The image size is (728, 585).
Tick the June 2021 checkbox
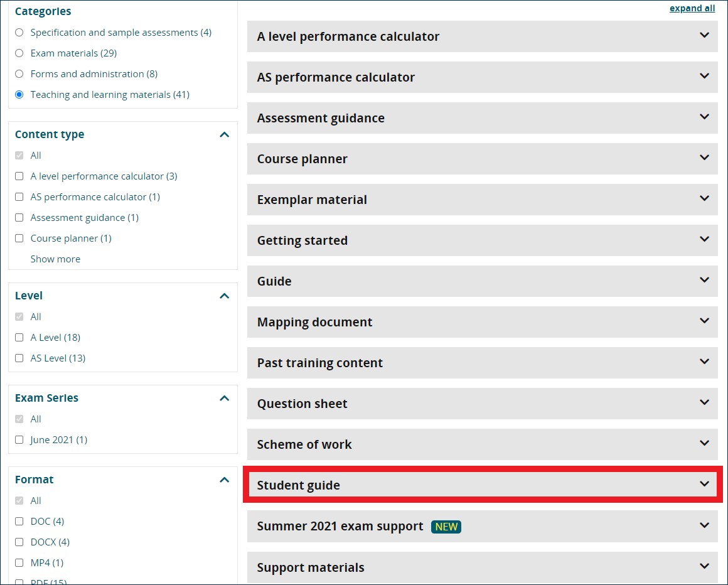[19, 440]
